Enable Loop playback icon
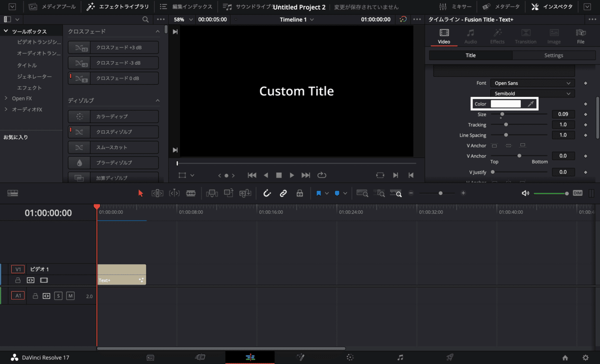600x364 pixels. pos(321,175)
